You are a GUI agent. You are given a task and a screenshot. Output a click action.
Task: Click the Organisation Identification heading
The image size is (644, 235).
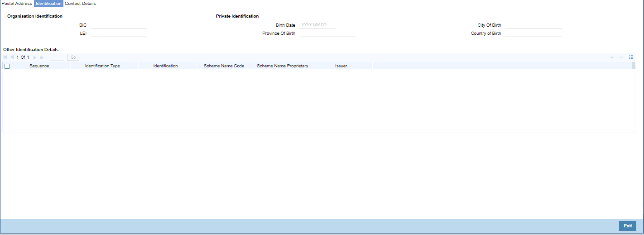[x=35, y=16]
